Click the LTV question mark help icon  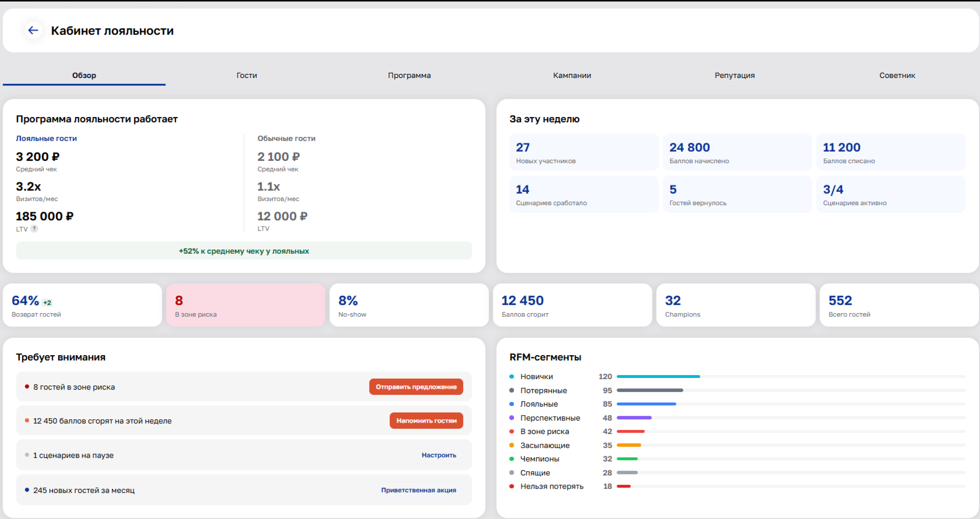coord(34,229)
